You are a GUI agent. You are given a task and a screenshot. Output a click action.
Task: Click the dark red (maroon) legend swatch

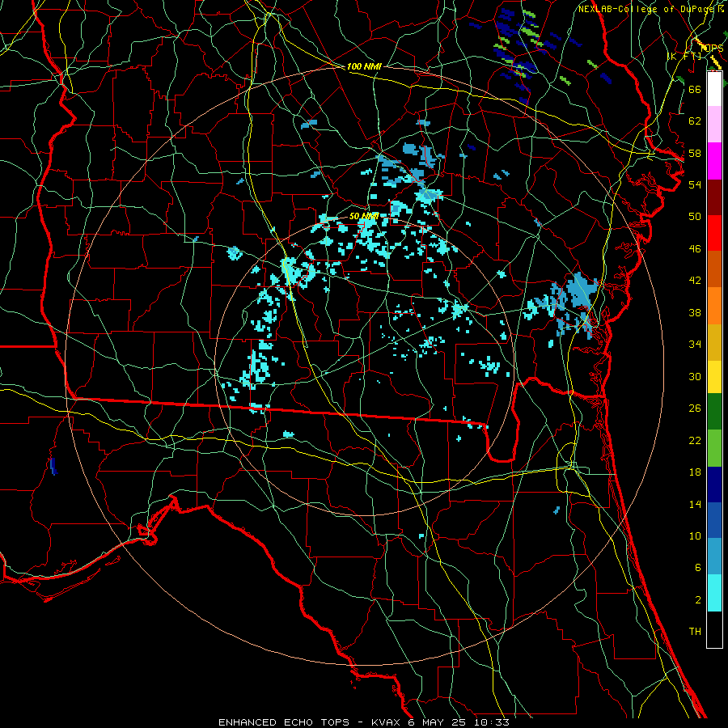pos(714,197)
